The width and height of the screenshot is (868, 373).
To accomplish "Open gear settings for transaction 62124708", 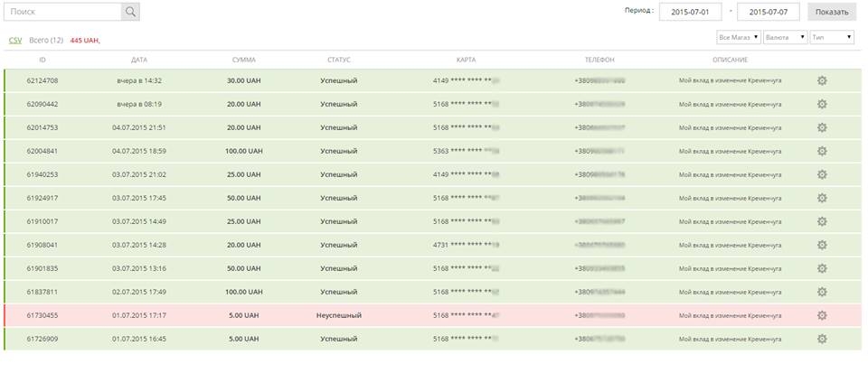I will (822, 80).
